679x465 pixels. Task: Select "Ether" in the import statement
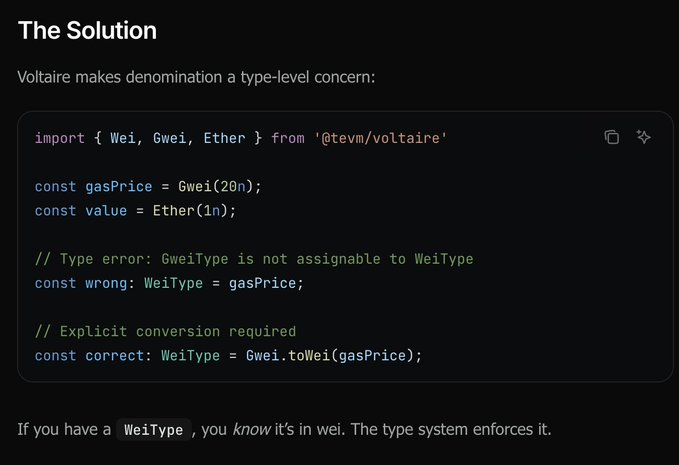click(224, 137)
